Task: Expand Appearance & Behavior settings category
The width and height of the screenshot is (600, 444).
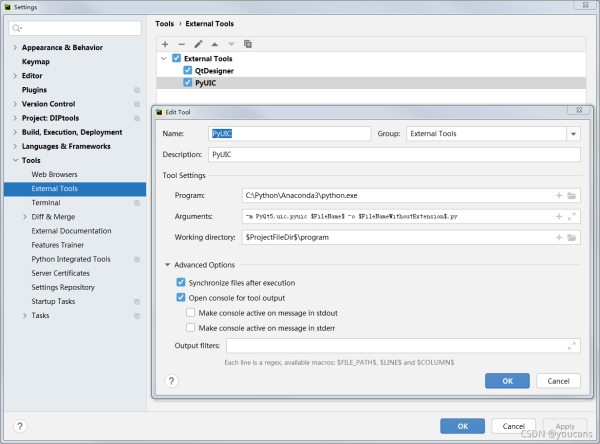Action: (14, 47)
